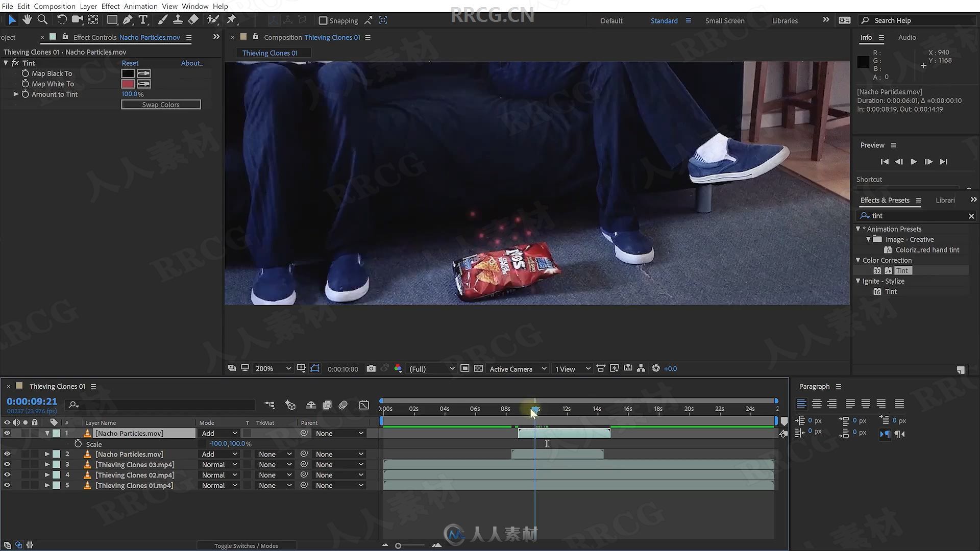This screenshot has height=551, width=980.
Task: Click the Swap Colors button
Action: (161, 104)
